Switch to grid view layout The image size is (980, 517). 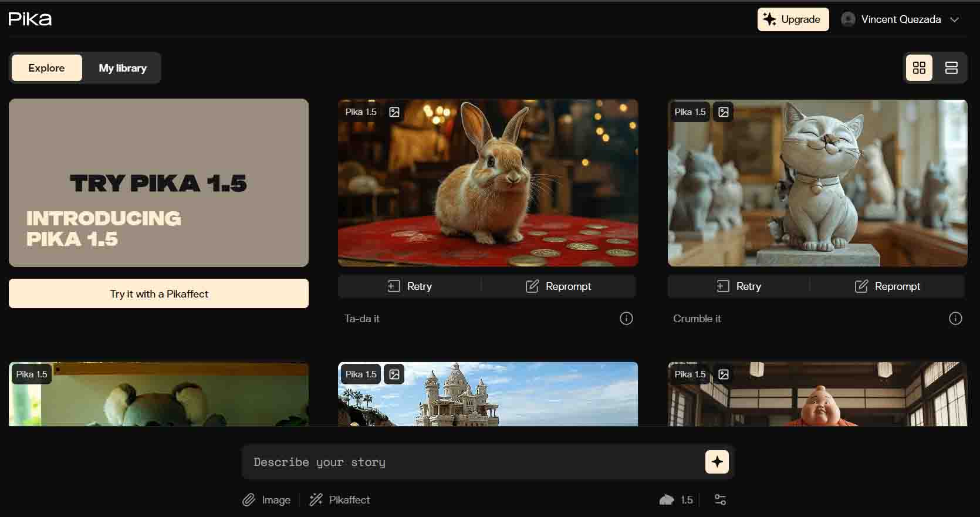(919, 68)
